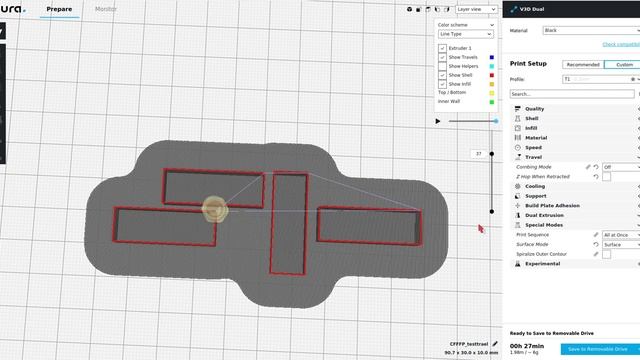The width and height of the screenshot is (640, 360).
Task: Select the top view camera icon
Action: click(428, 9)
